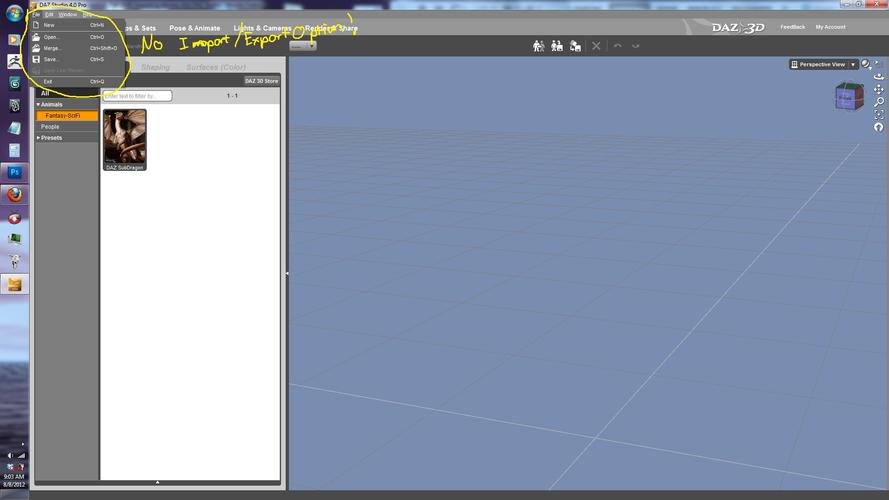Click the DAZ 3D Store button

[261, 81]
